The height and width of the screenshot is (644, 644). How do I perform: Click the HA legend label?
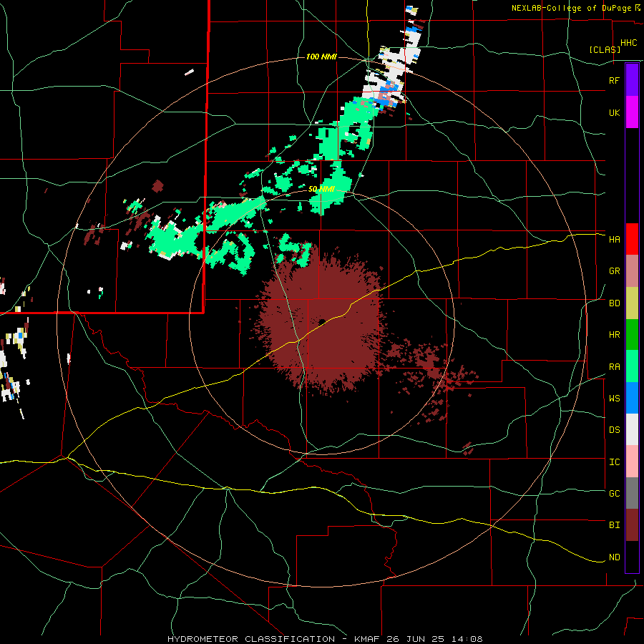pyautogui.click(x=615, y=240)
